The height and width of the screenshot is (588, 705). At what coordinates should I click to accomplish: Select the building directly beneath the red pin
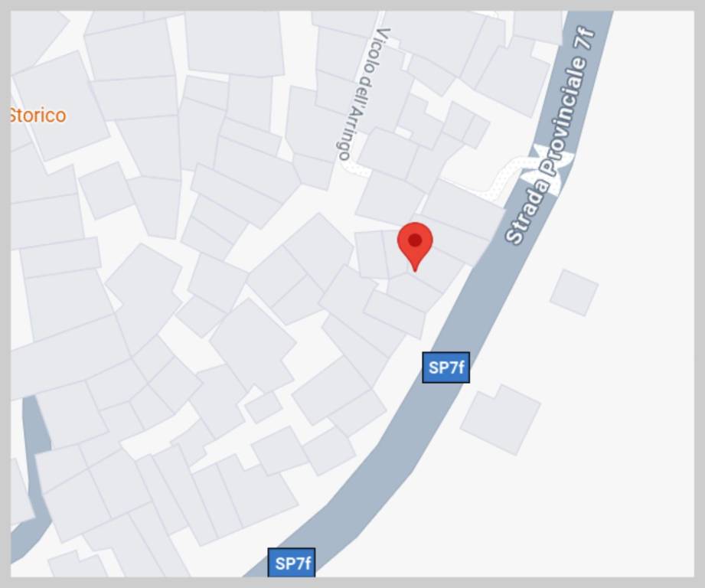pos(414,292)
